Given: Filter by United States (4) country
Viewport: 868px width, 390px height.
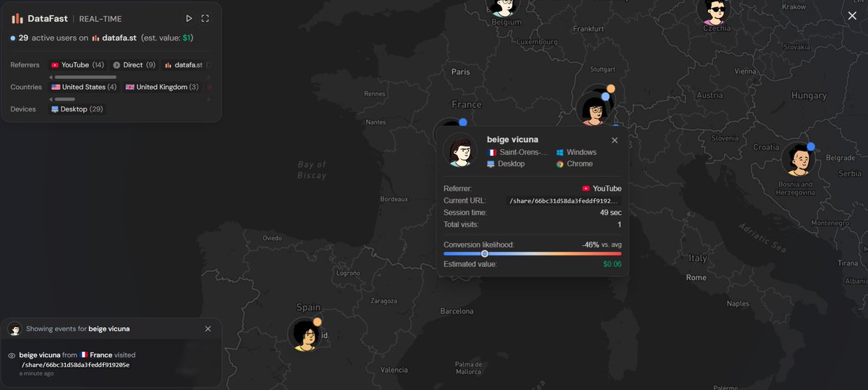Looking at the screenshot, I should [x=84, y=88].
